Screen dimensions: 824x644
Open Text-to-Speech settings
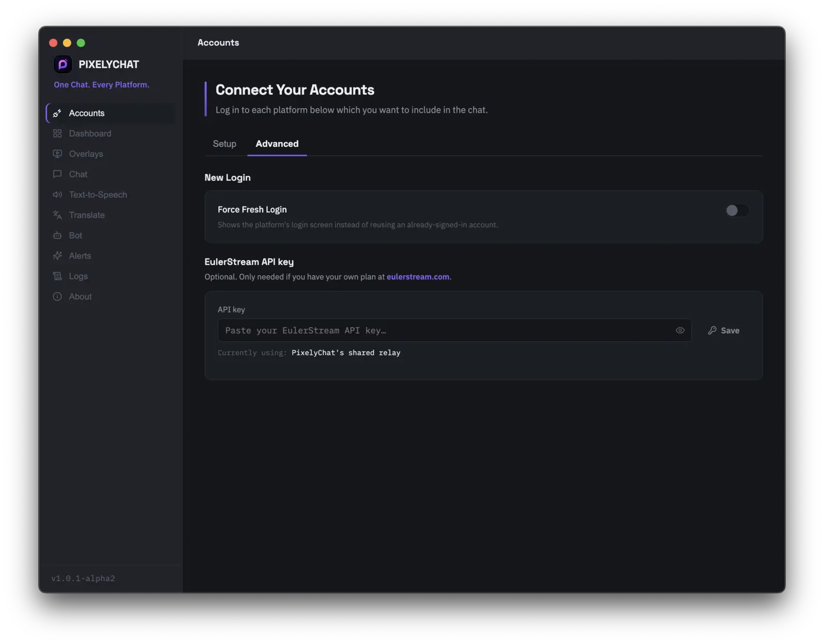(x=111, y=195)
